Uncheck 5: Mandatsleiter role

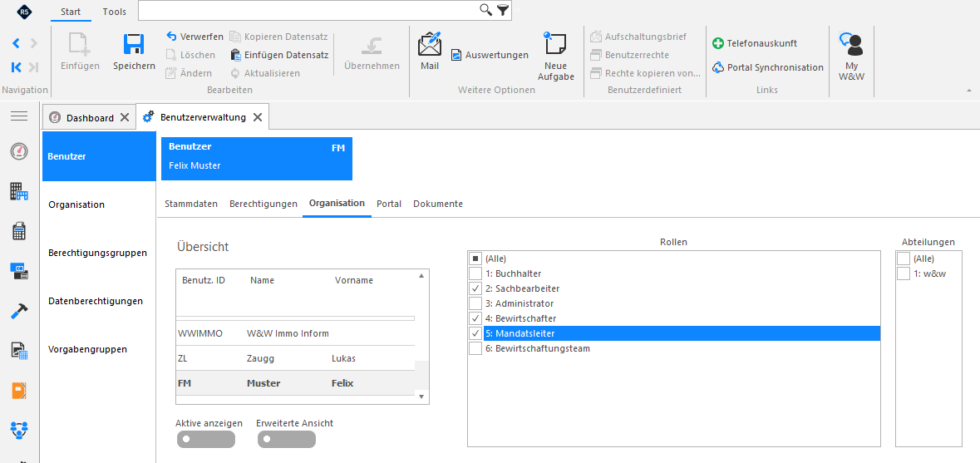475,333
